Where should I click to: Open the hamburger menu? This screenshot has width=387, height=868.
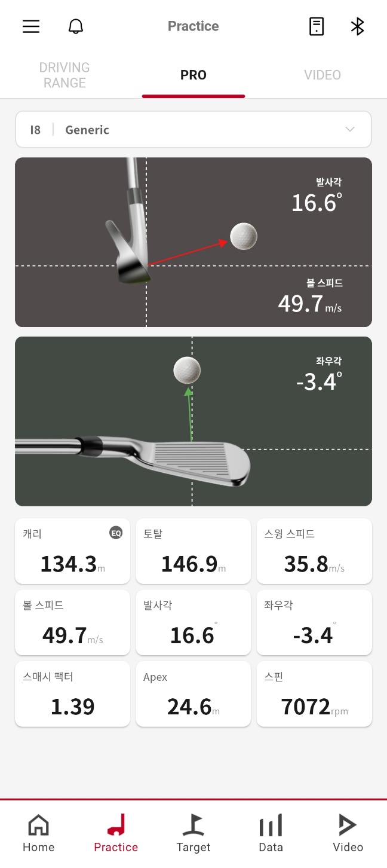click(x=31, y=26)
